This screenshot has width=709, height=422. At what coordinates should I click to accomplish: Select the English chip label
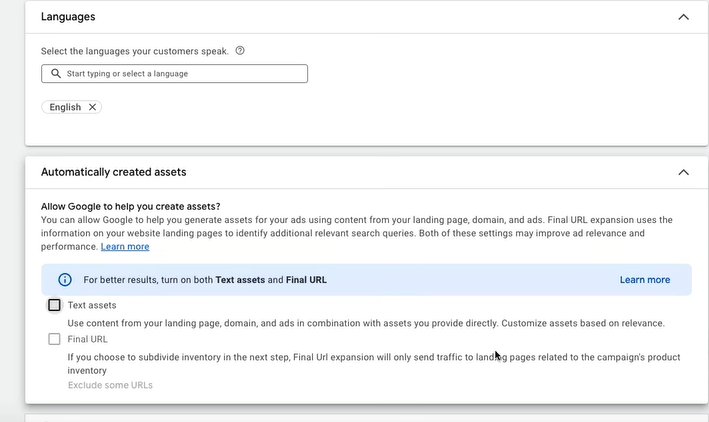[65, 107]
